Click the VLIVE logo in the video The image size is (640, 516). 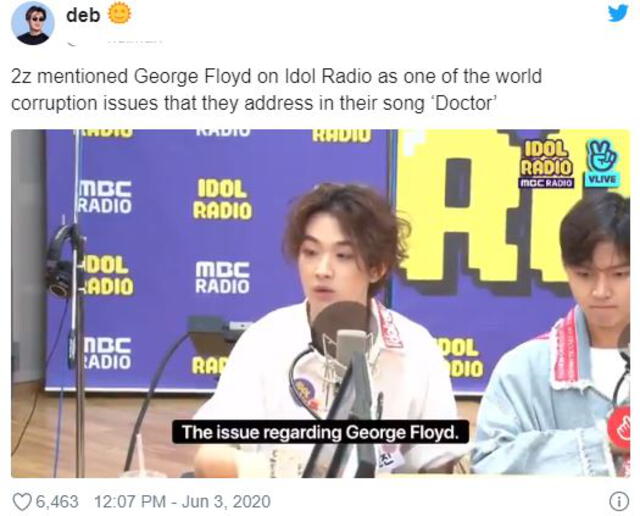[602, 163]
